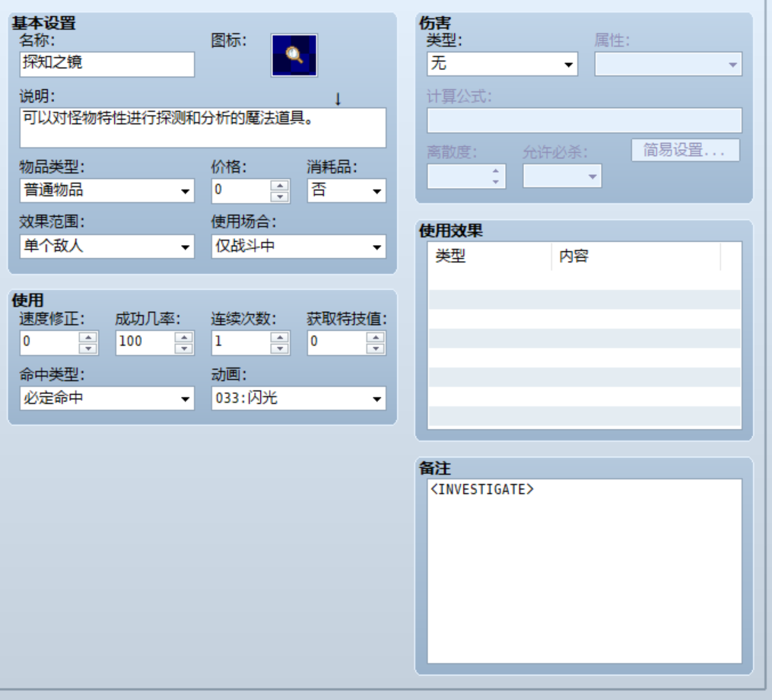Decrease 获取特技值 with its down arrow

376,348
